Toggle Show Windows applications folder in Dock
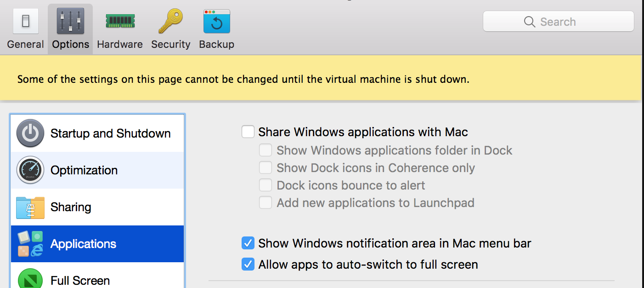The width and height of the screenshot is (644, 288). [x=266, y=150]
